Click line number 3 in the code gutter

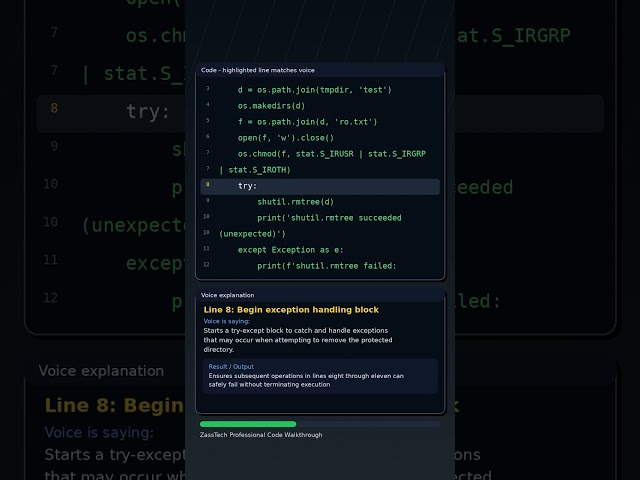207,89
